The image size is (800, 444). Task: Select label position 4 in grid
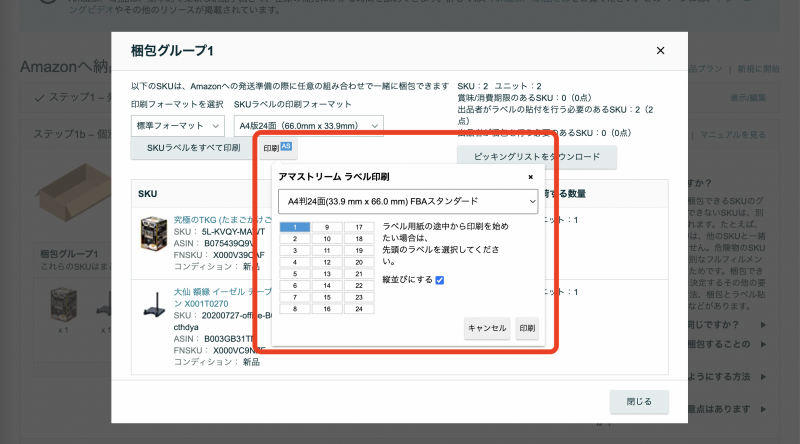pyautogui.click(x=295, y=262)
